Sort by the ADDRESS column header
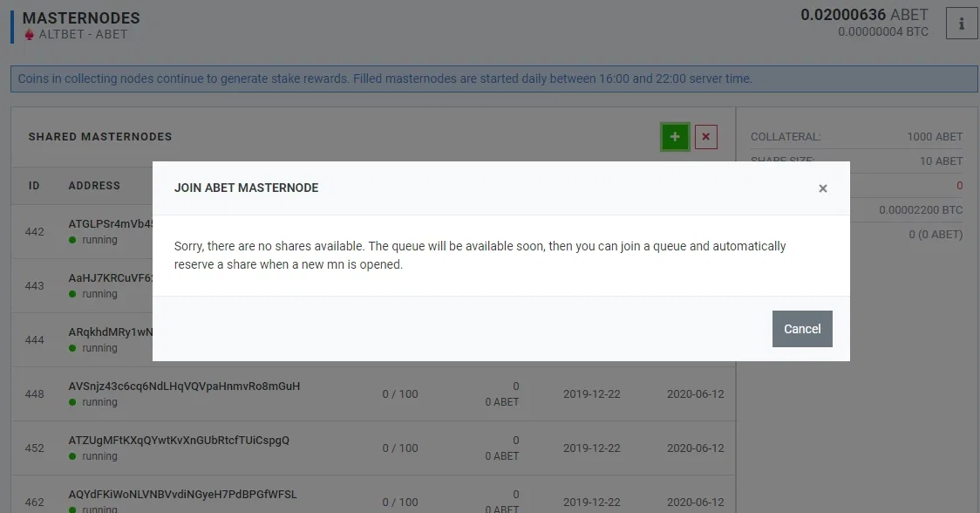Screen dimensions: 980x513 point(94,186)
